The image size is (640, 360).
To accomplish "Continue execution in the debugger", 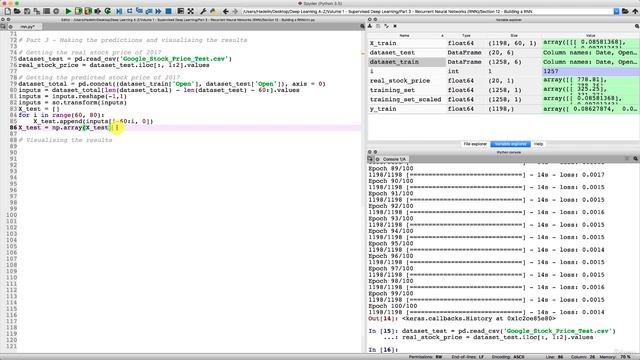I will 158,11.
